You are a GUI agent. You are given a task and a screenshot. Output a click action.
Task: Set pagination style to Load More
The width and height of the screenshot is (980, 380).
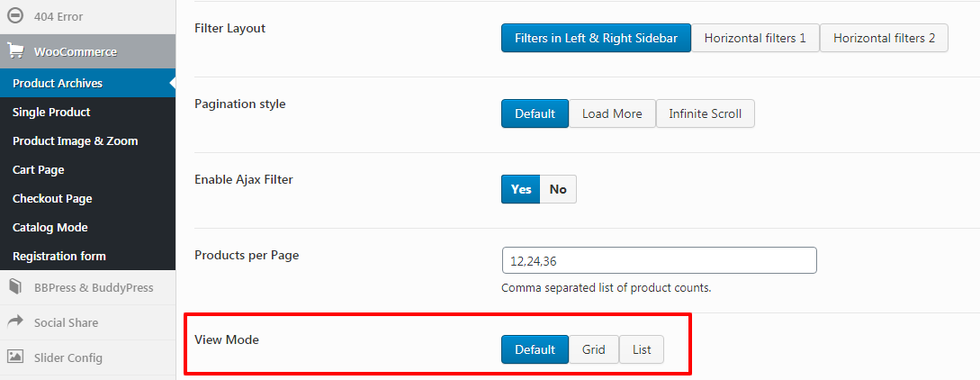tap(612, 113)
